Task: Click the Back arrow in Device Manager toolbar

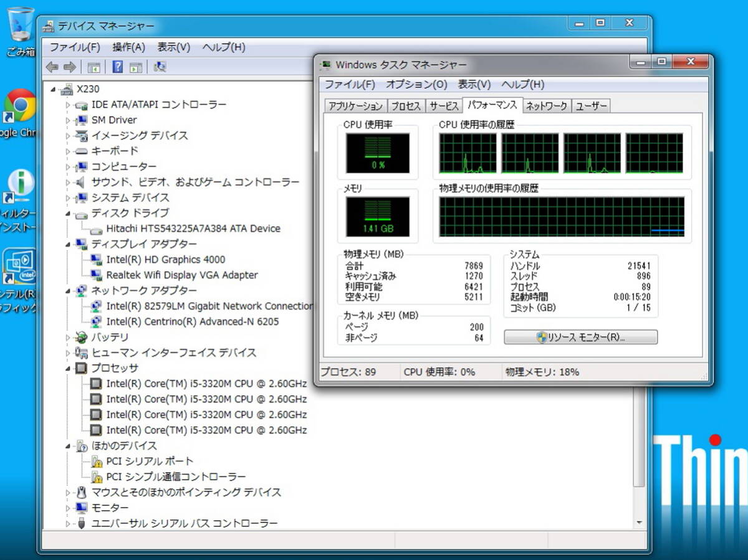Action: click(52, 67)
